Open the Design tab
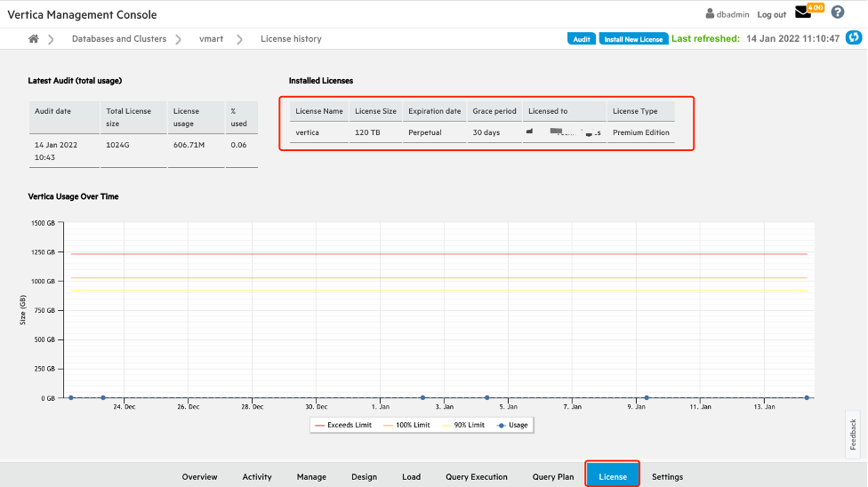Image resolution: width=868 pixels, height=487 pixels. [365, 476]
